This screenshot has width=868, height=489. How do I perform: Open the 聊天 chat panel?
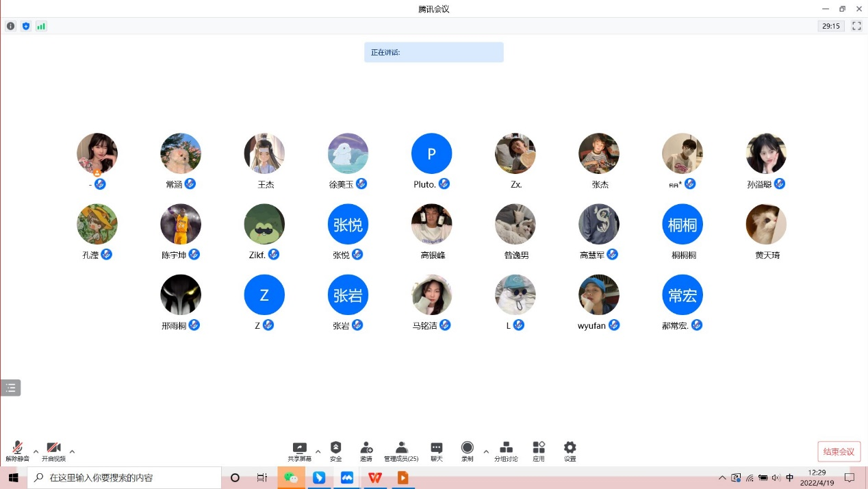pyautogui.click(x=436, y=451)
